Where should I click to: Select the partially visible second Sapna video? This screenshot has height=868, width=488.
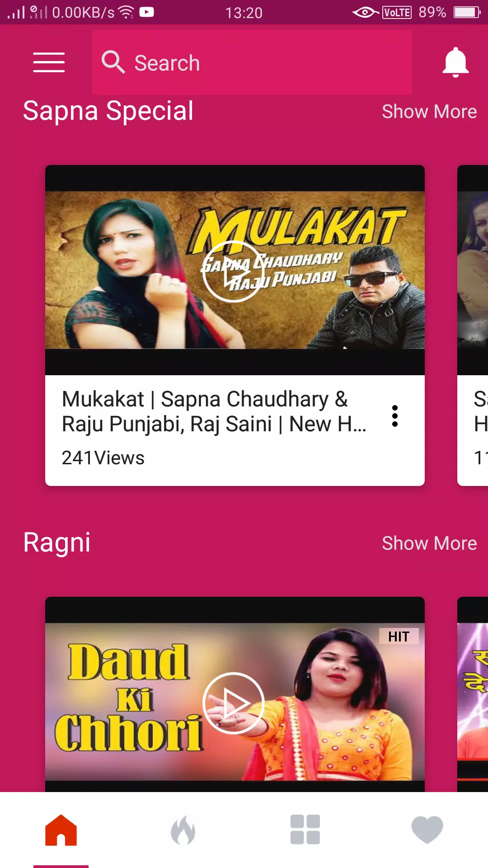473,325
